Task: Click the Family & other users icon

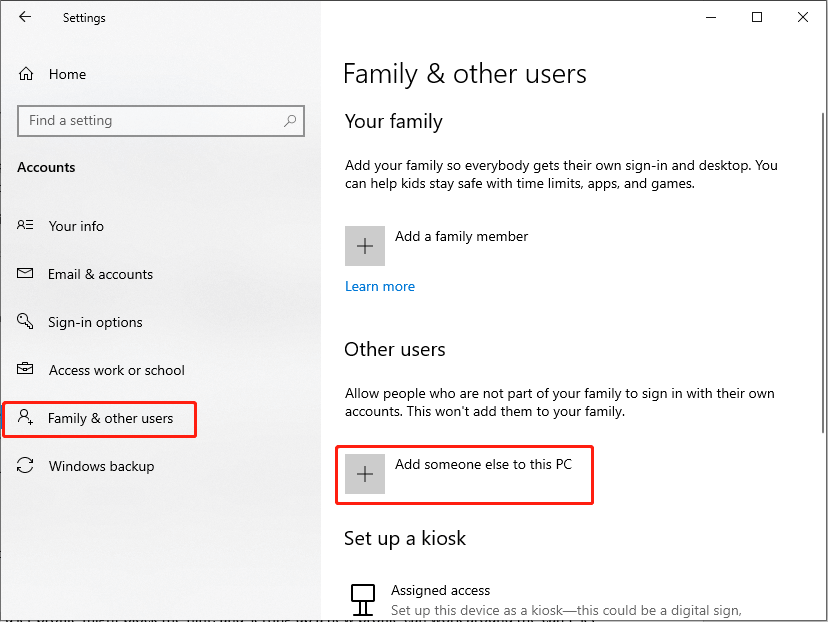Action: pyautogui.click(x=25, y=419)
